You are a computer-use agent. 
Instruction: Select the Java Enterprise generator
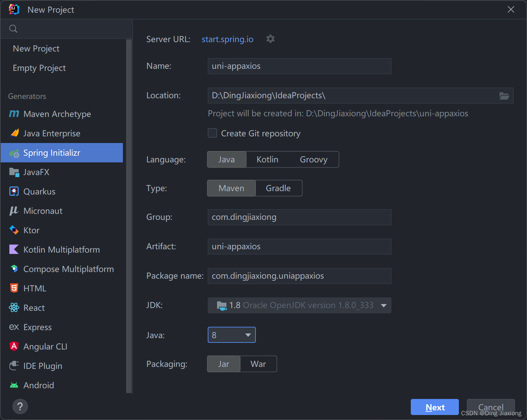[52, 133]
